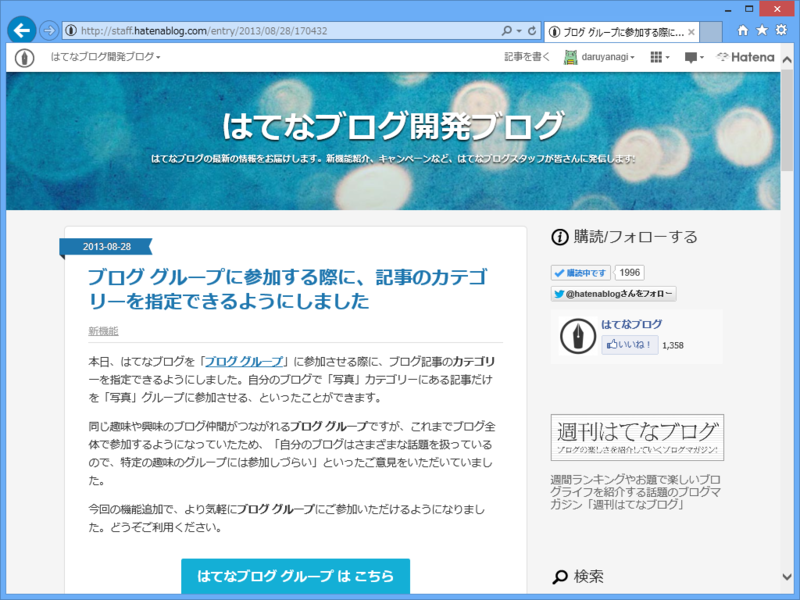
Task: Open the notifications speech bubble menu
Action: pos(694,57)
